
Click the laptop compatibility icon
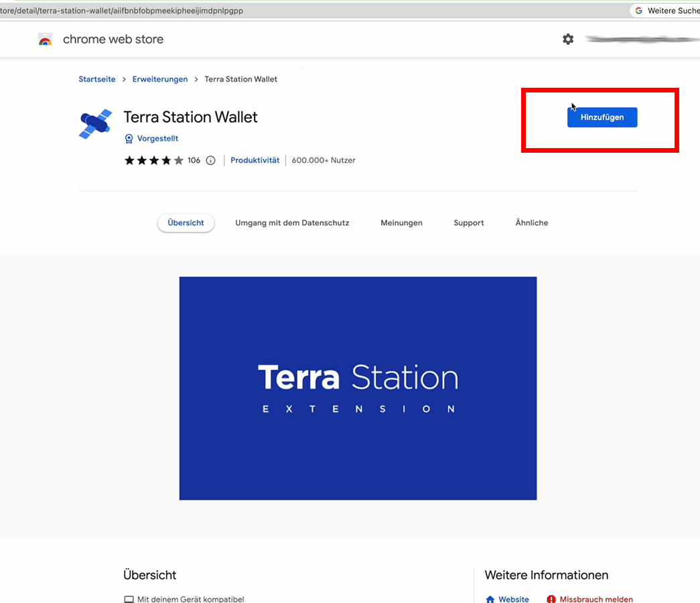pyautogui.click(x=129, y=599)
